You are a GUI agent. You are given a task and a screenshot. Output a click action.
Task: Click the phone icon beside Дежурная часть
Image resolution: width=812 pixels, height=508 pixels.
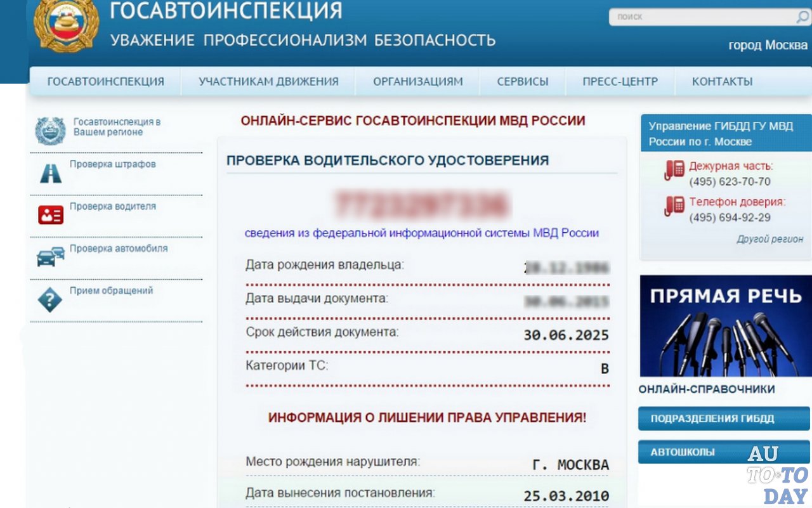point(674,170)
